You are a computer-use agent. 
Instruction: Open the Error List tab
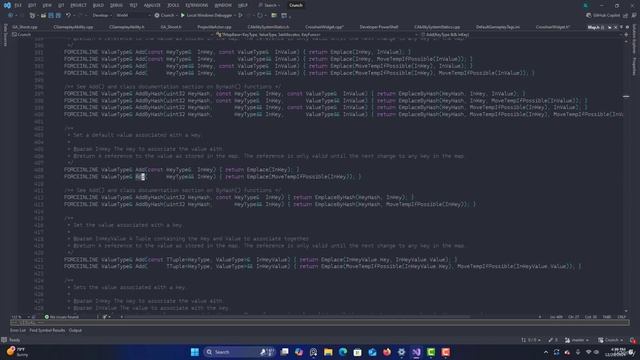pyautogui.click(x=18, y=330)
